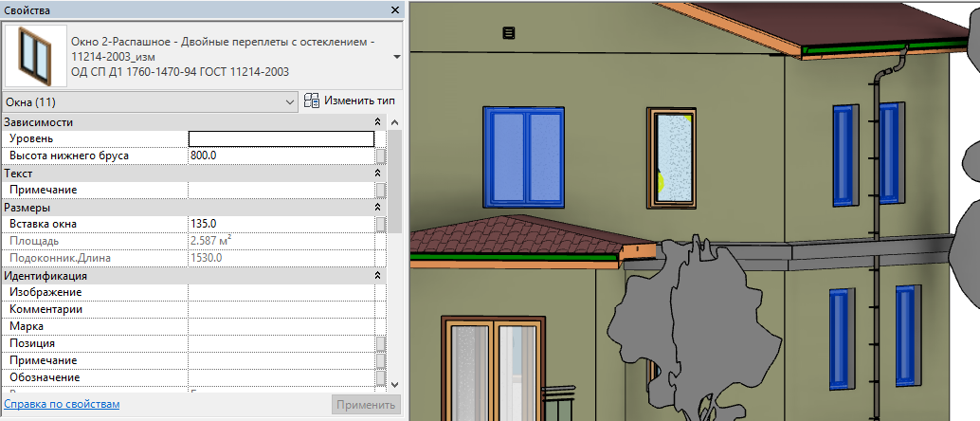Open the Окна (11) filter combo box
980x421 pixels.
tap(150, 101)
